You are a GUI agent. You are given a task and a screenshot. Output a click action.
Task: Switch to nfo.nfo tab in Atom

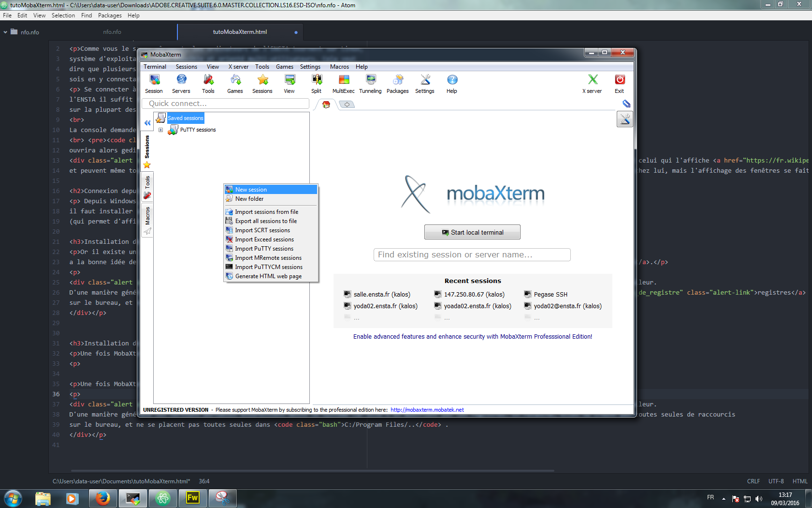112,32
